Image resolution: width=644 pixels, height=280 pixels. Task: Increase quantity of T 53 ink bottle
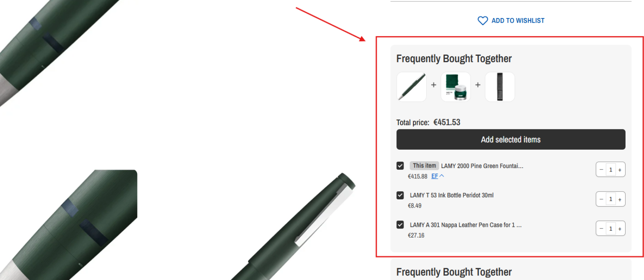pyautogui.click(x=620, y=199)
